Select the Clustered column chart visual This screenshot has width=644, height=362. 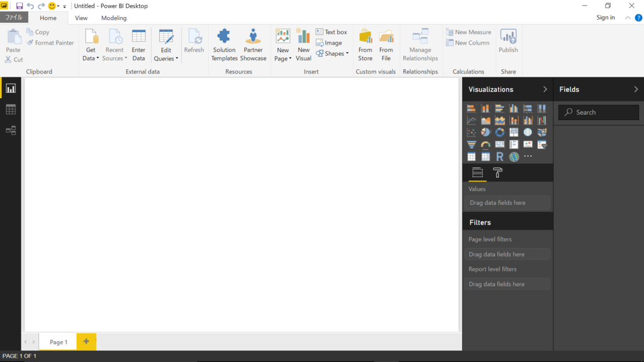coord(514,108)
